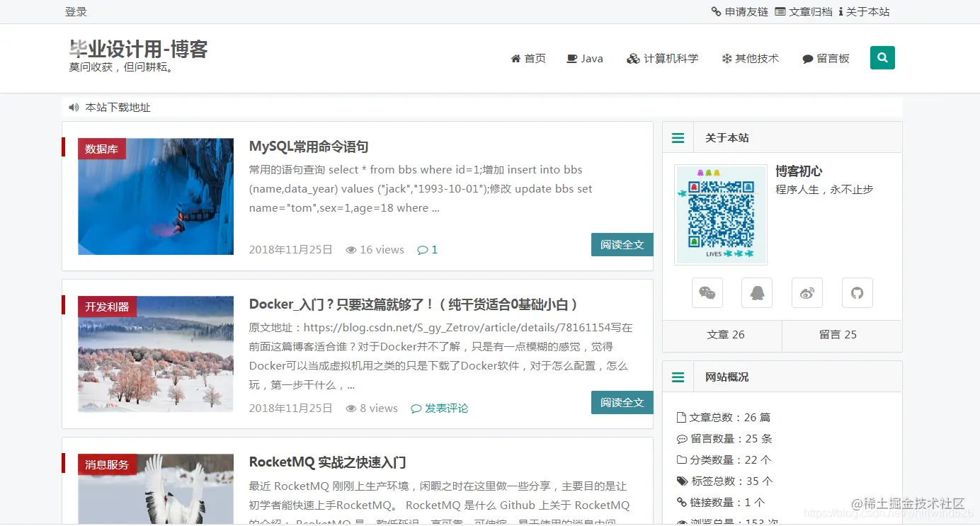Click the coffee cup Java icon

572,59
